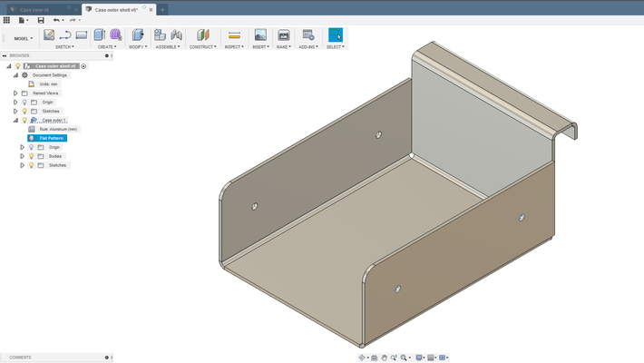Select the Pan hand tool
Viewport: 644px width, 363px height.
[x=385, y=358]
